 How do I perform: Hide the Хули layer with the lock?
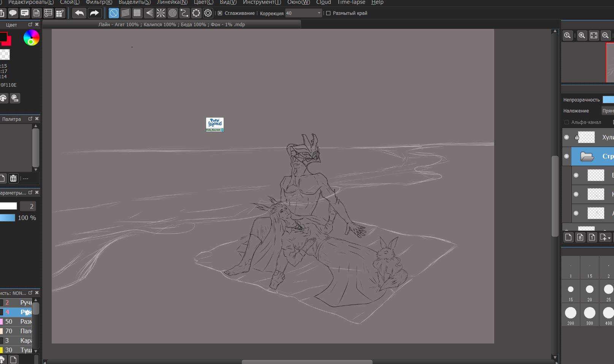coord(566,137)
